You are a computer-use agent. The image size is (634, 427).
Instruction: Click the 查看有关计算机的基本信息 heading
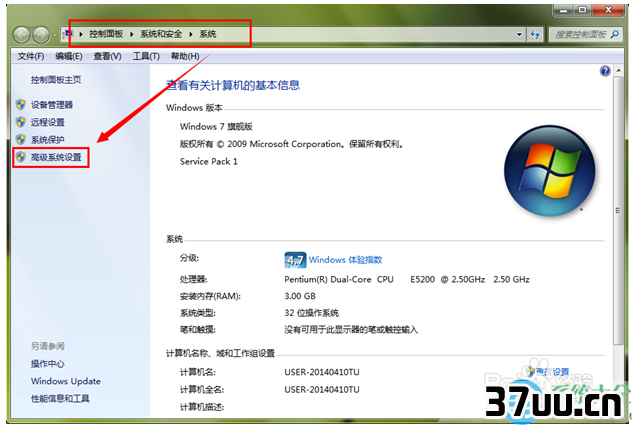click(233, 85)
